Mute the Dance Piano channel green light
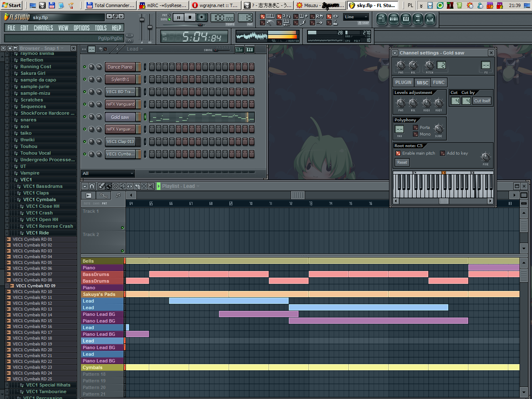532x399 pixels. click(x=85, y=67)
